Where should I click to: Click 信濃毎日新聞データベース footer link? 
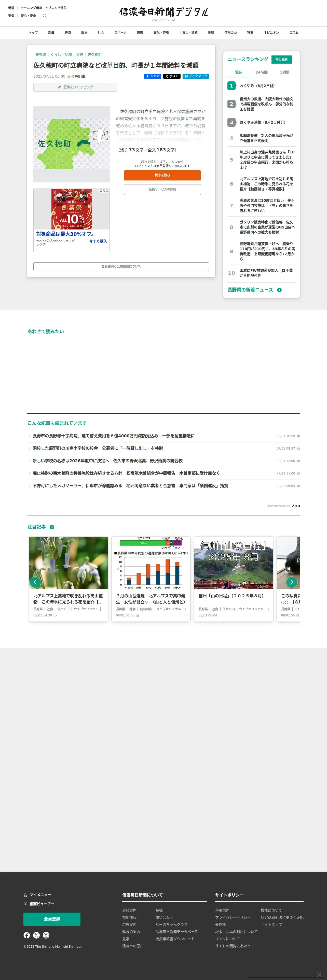click(177, 932)
